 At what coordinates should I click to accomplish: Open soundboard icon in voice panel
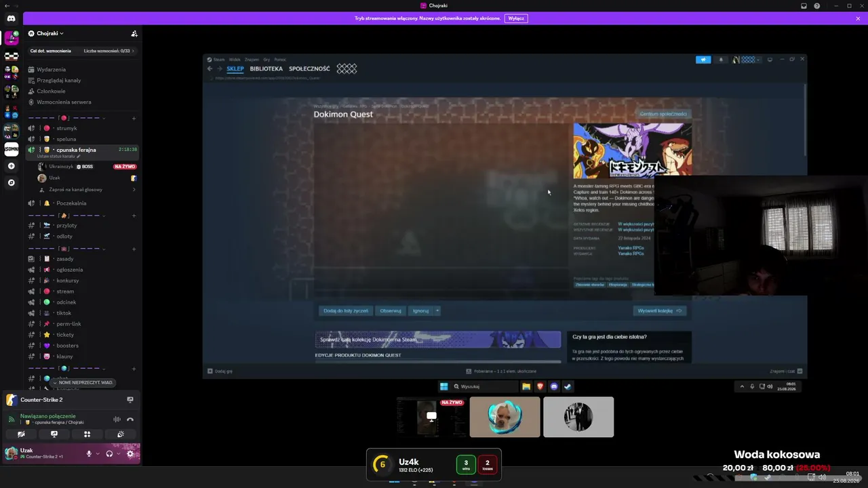pyautogui.click(x=120, y=434)
